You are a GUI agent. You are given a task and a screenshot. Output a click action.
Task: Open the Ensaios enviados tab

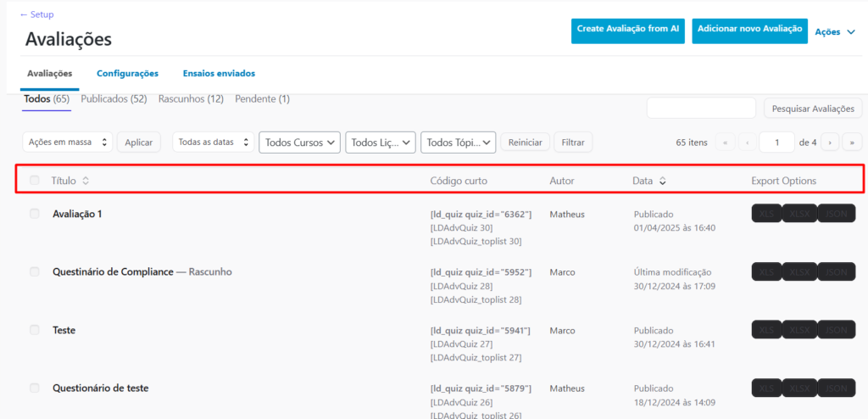pos(219,74)
